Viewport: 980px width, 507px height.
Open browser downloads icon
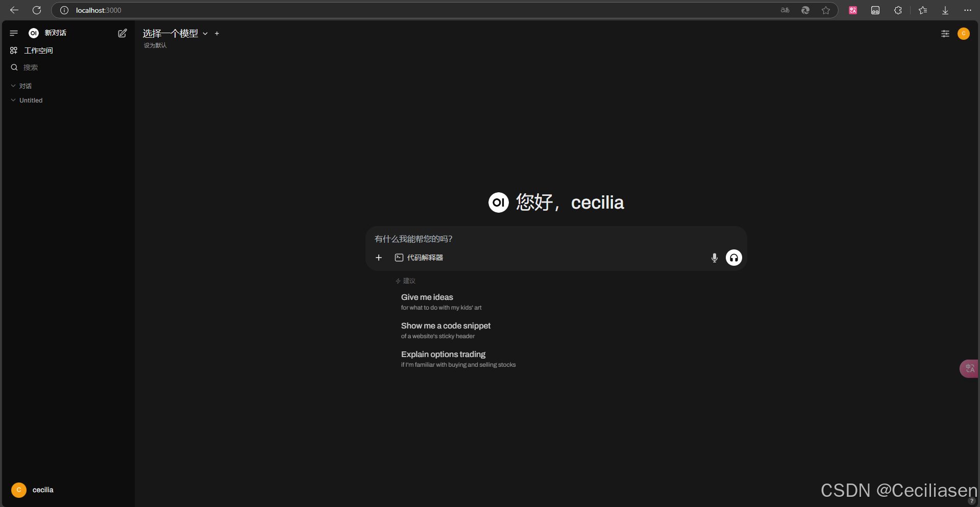click(945, 10)
